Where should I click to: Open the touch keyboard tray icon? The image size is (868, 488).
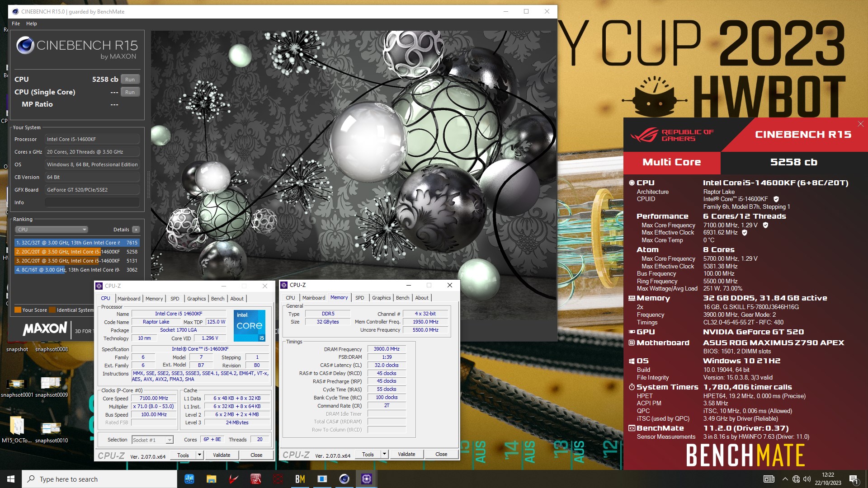769,479
